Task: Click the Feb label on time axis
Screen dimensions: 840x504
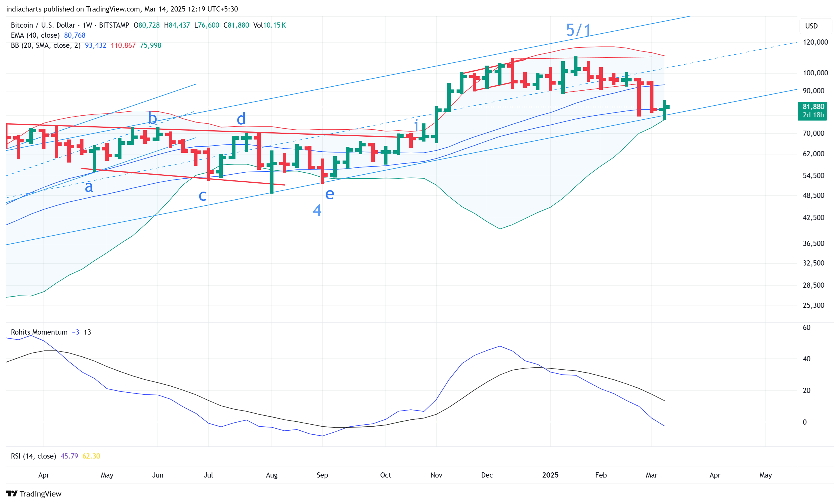Action: 601,475
